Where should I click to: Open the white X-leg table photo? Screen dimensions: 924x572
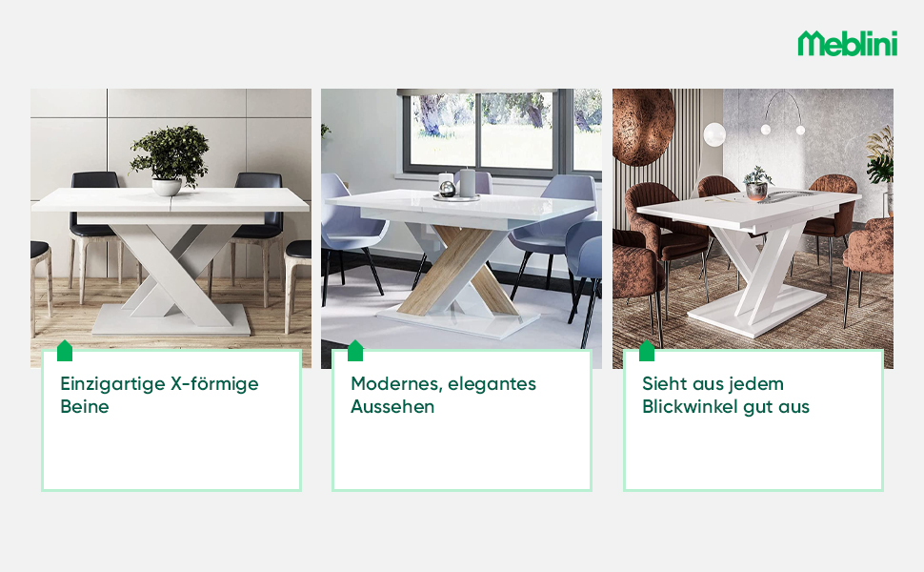[171, 228]
